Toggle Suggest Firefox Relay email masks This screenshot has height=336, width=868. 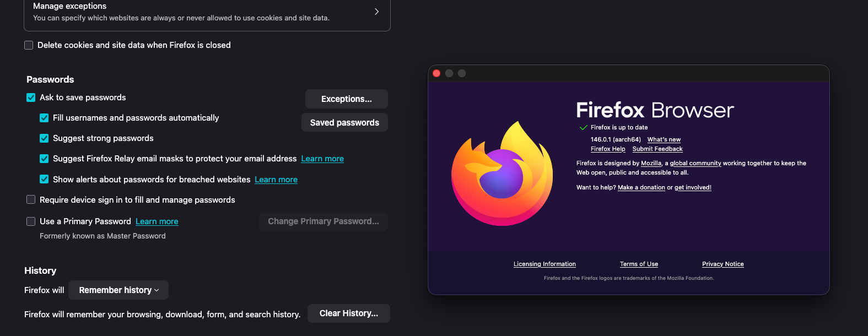pyautogui.click(x=44, y=159)
